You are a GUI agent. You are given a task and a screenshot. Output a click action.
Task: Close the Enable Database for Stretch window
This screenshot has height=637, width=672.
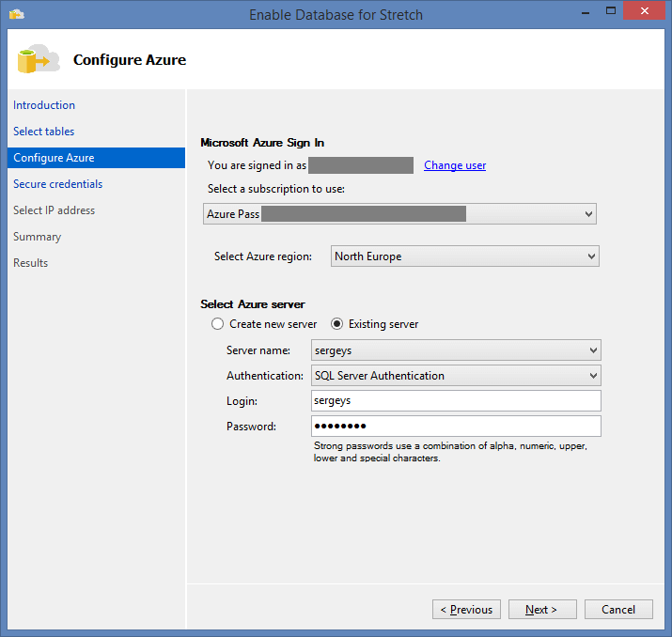(644, 11)
